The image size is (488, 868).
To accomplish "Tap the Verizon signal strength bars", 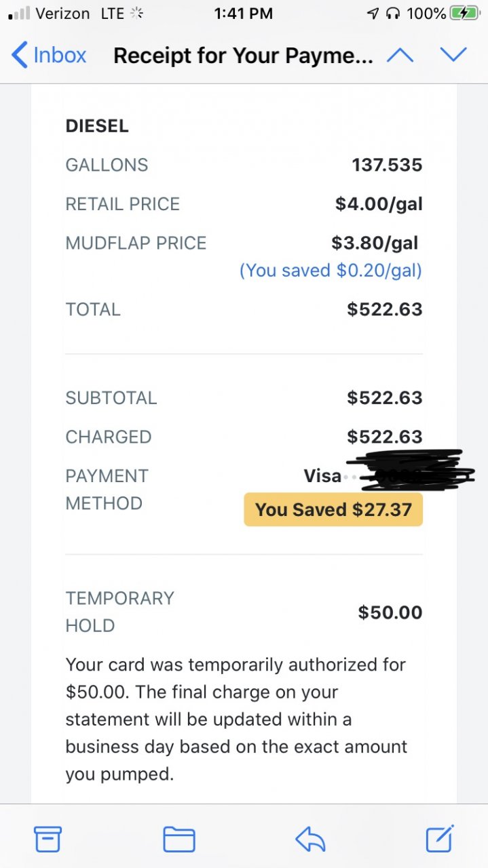I will 19,13.
